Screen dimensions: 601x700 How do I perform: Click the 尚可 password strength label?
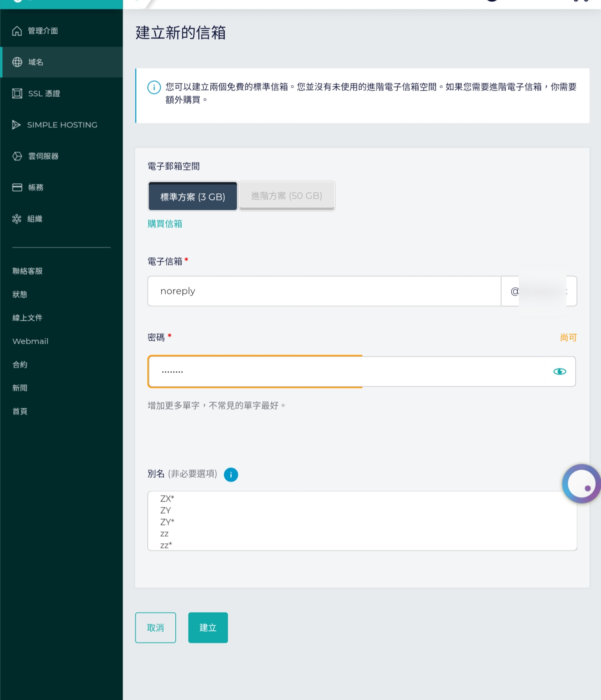568,337
